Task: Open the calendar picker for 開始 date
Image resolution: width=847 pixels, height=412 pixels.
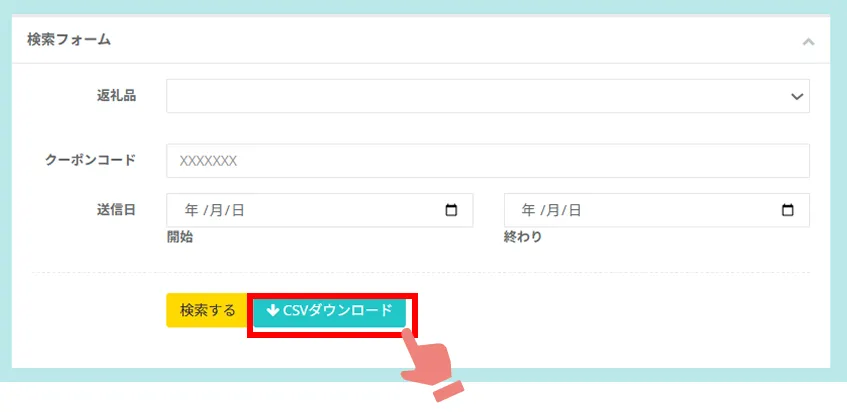Action: pyautogui.click(x=451, y=210)
